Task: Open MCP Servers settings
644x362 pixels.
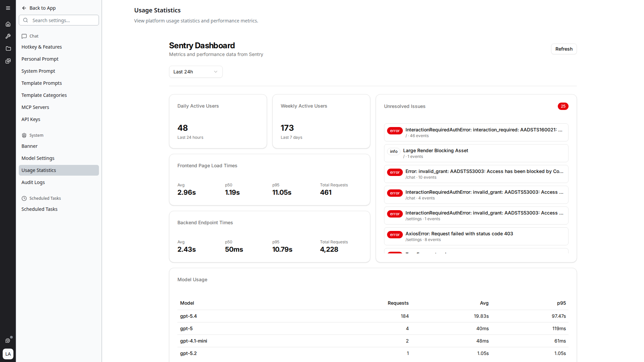Action: (x=59, y=107)
